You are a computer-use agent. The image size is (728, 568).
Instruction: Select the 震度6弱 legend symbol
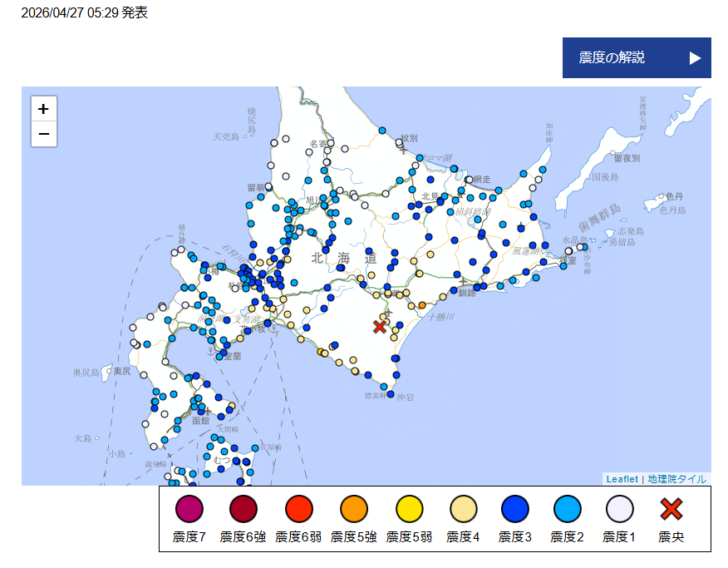point(298,510)
